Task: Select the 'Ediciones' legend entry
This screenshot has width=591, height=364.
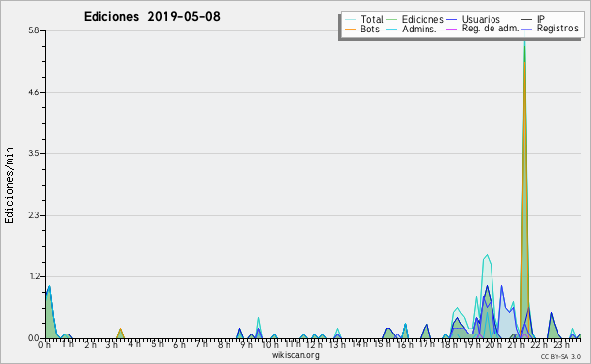Action: [x=416, y=19]
